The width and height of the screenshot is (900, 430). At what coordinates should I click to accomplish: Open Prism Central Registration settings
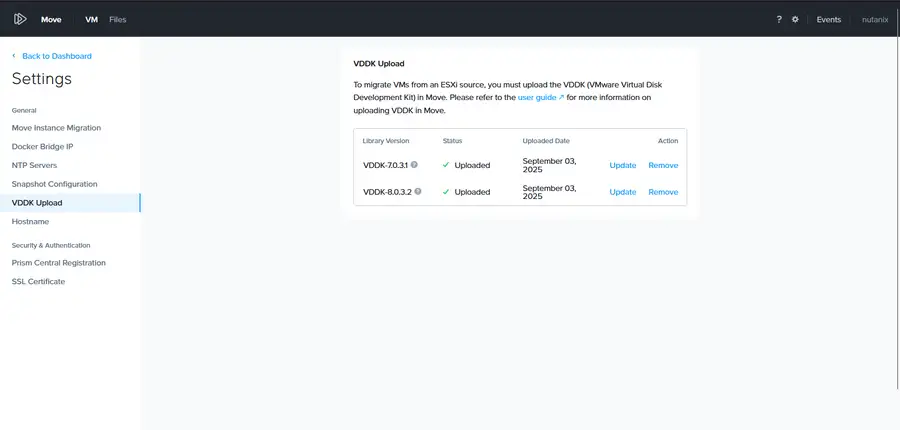pyautogui.click(x=59, y=263)
